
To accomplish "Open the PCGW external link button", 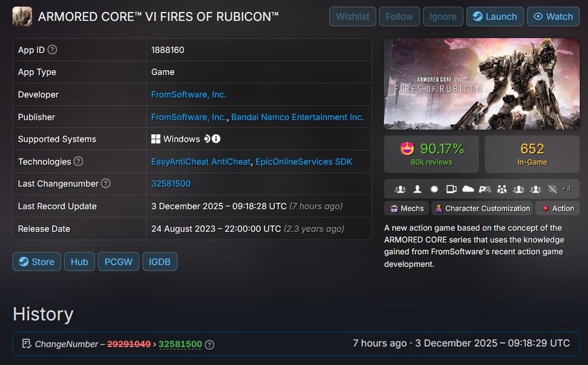I will [x=118, y=262].
